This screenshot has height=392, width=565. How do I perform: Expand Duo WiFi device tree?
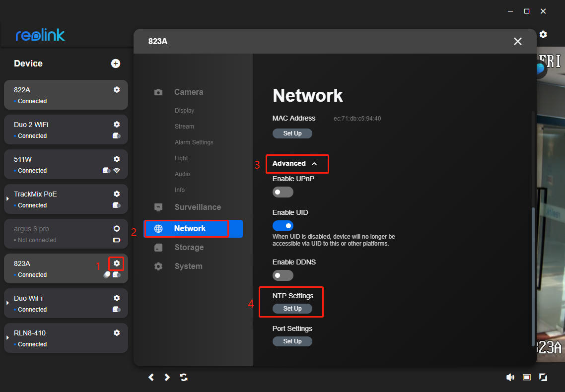(x=7, y=303)
